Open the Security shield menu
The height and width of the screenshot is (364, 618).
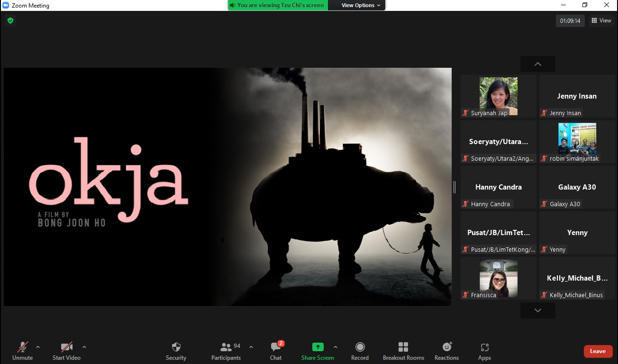[x=176, y=351]
